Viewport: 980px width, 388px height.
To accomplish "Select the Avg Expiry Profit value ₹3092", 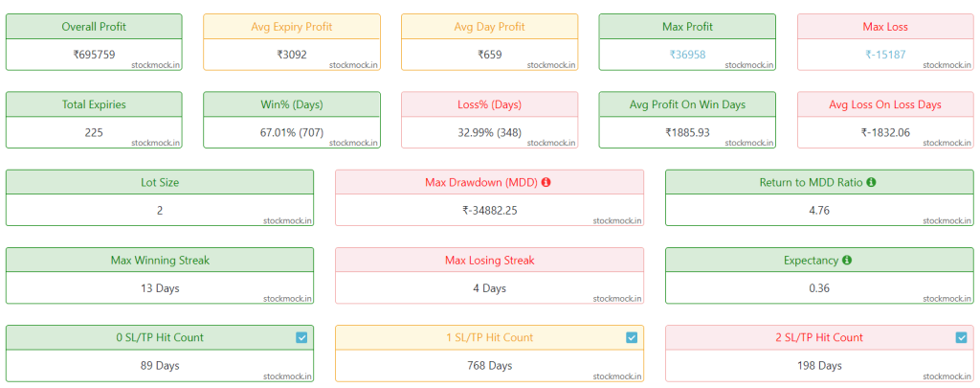I will click(292, 55).
